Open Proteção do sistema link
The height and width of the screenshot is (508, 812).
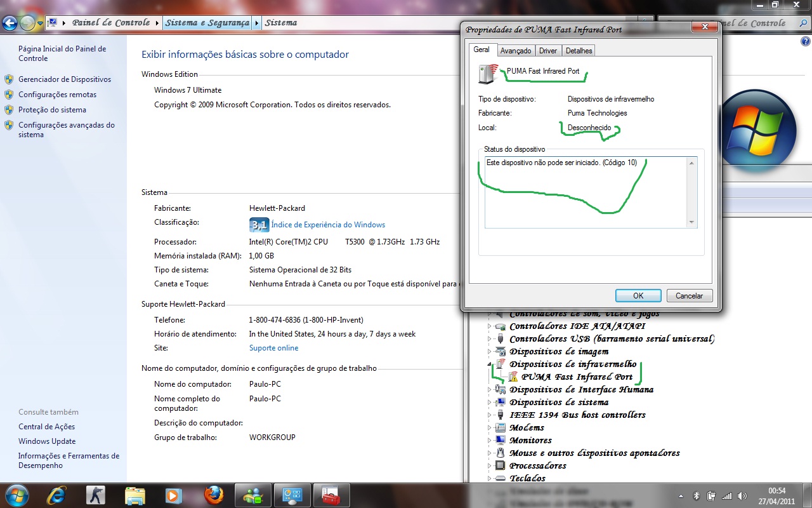coord(52,110)
